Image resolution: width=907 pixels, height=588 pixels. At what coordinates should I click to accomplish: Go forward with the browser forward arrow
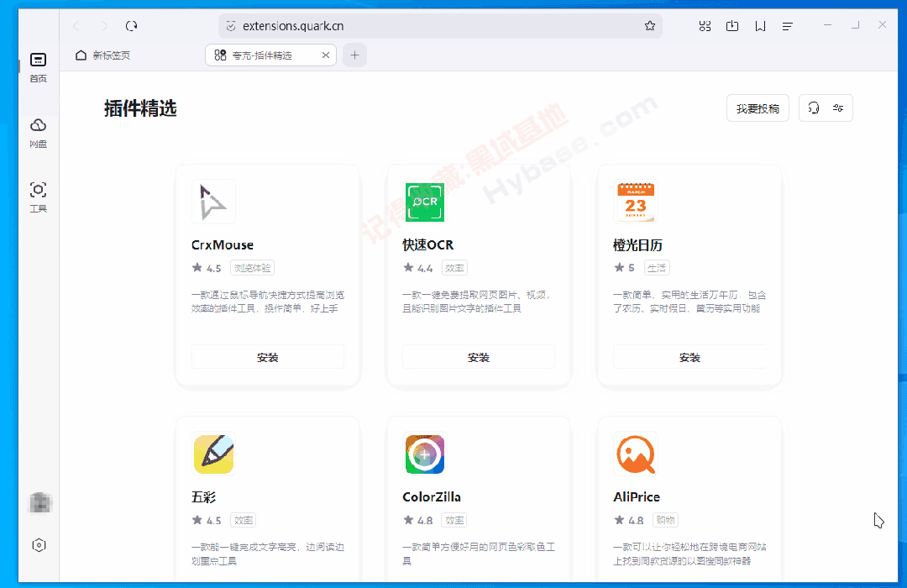(104, 26)
